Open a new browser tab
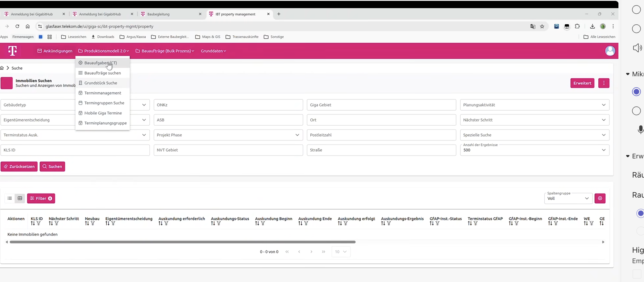Screen dimensions: 644x282 [x=279, y=14]
